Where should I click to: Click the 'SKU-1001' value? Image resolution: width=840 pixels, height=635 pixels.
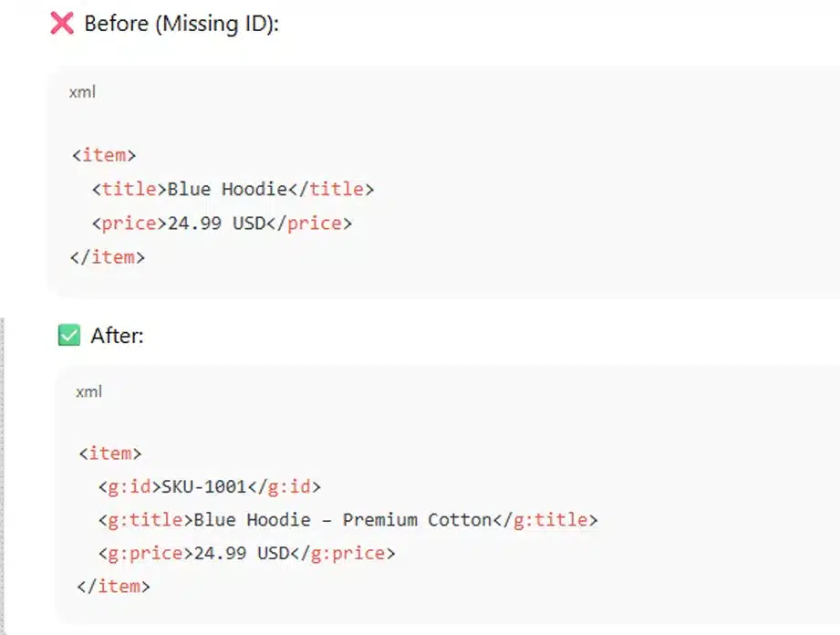pos(204,486)
